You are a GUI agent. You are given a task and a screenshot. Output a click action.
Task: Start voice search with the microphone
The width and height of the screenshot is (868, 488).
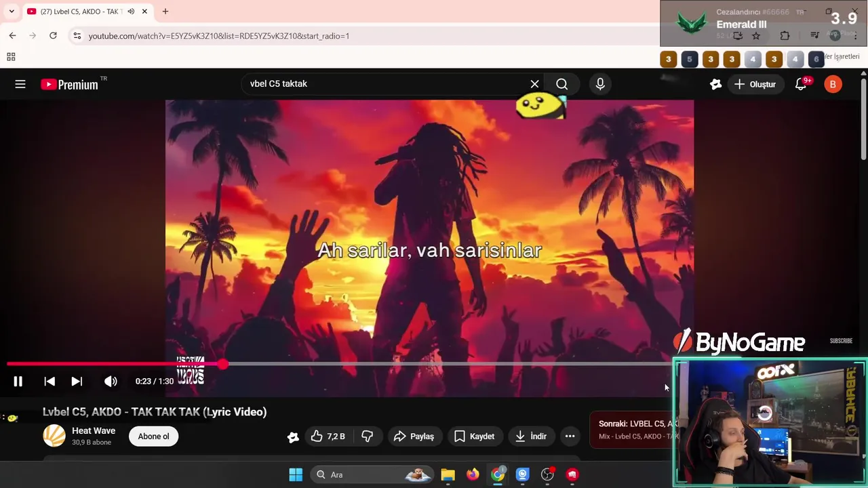[x=600, y=84]
